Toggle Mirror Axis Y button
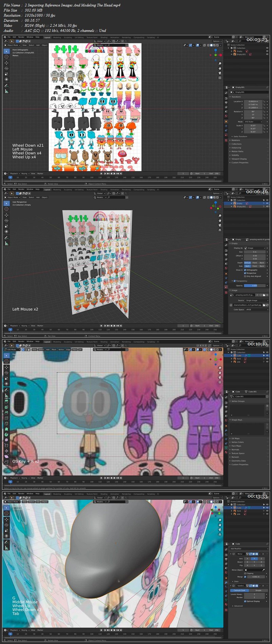272x644 pixels. click(254, 559)
